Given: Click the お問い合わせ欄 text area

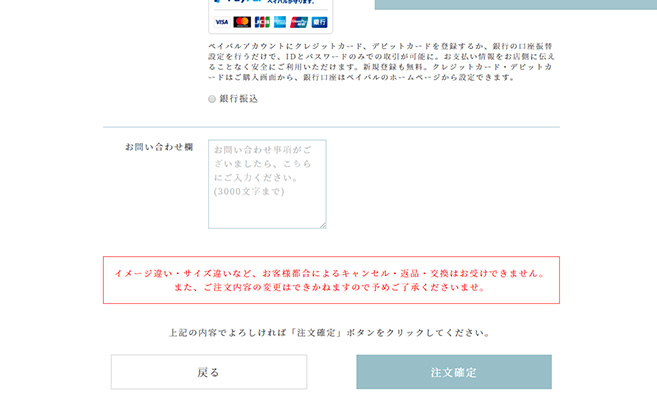Looking at the screenshot, I should tap(267, 184).
